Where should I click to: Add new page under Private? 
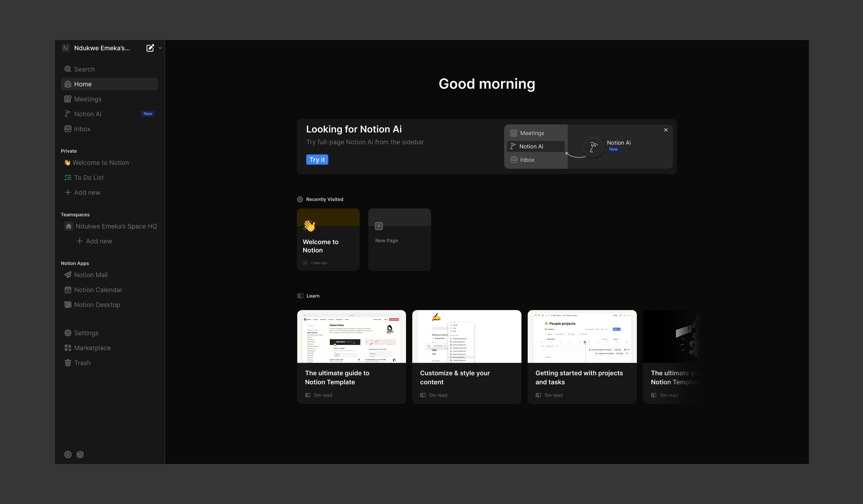(87, 193)
